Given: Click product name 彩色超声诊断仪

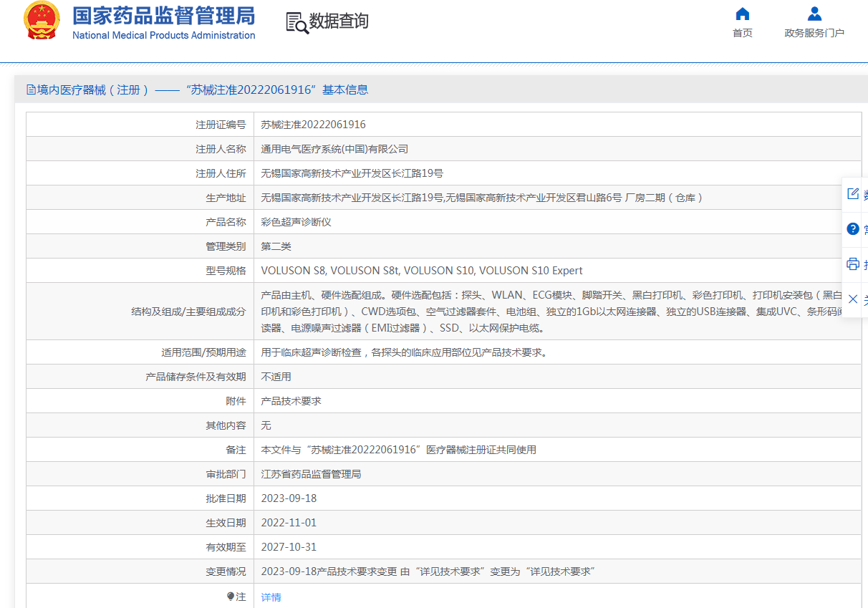Looking at the screenshot, I should (x=296, y=222).
